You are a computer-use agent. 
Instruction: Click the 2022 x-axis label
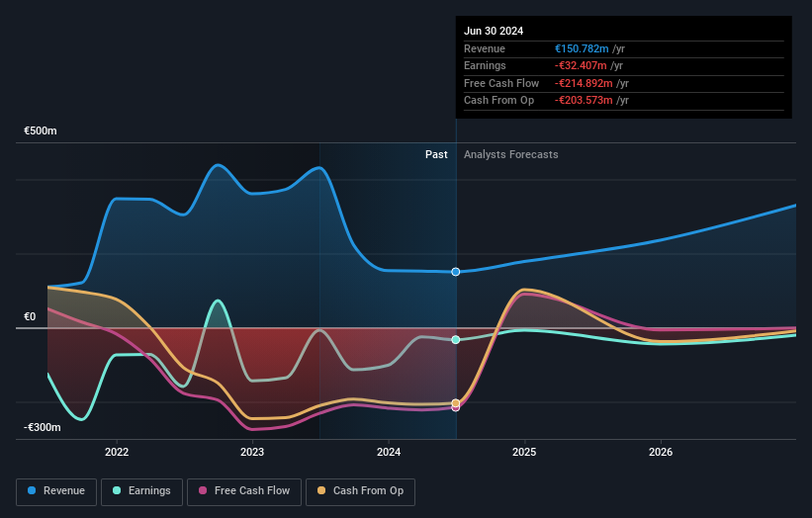pyautogui.click(x=117, y=452)
